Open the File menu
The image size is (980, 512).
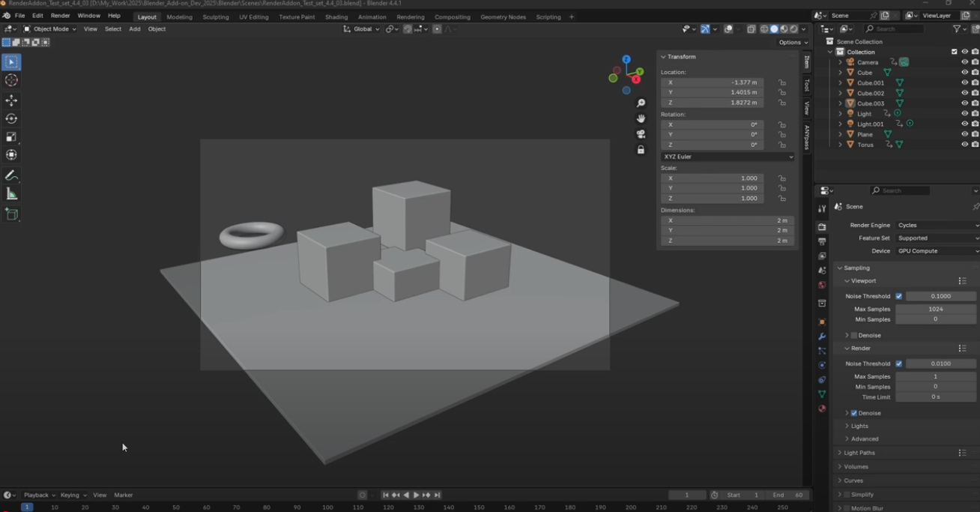[19, 16]
